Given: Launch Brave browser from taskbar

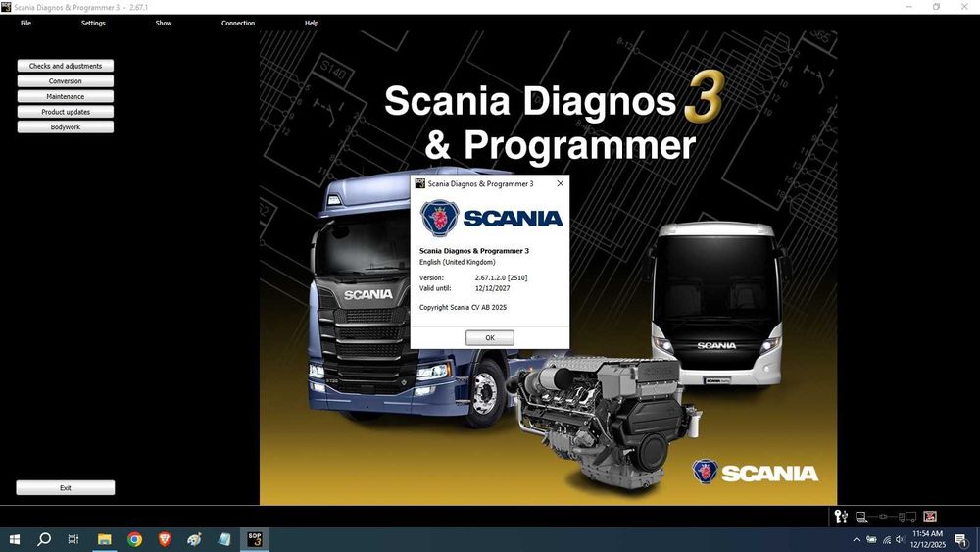Looking at the screenshot, I should pos(165,539).
